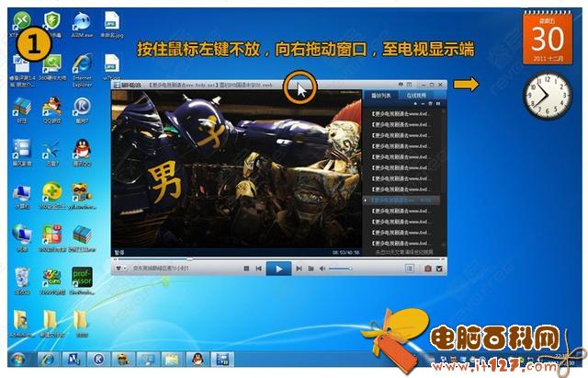Select the highlighted currently-playing playlist entry
The width and height of the screenshot is (588, 378).
401,200
